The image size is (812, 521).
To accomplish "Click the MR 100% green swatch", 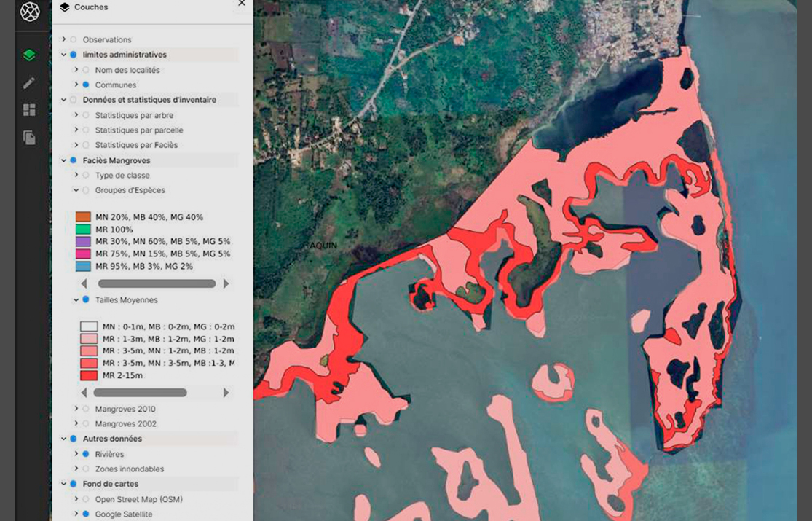I will (83, 230).
